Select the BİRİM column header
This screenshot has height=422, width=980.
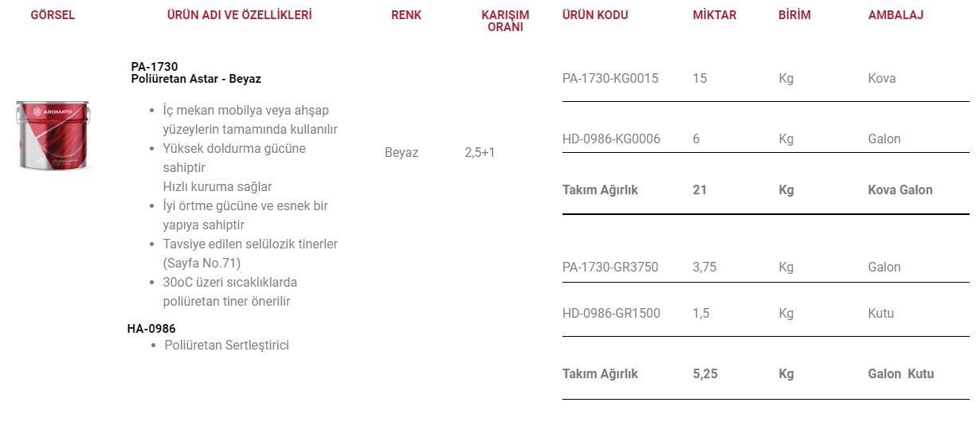(794, 15)
